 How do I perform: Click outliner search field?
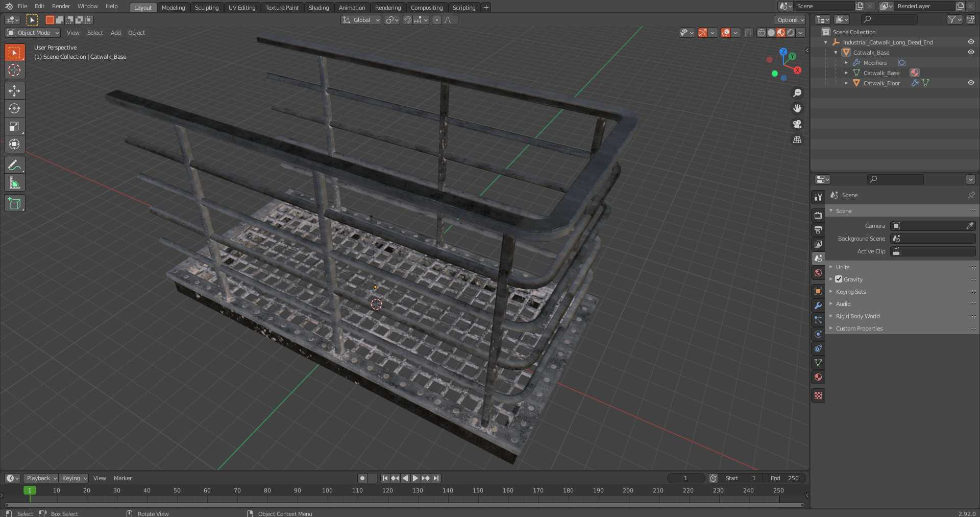point(889,19)
